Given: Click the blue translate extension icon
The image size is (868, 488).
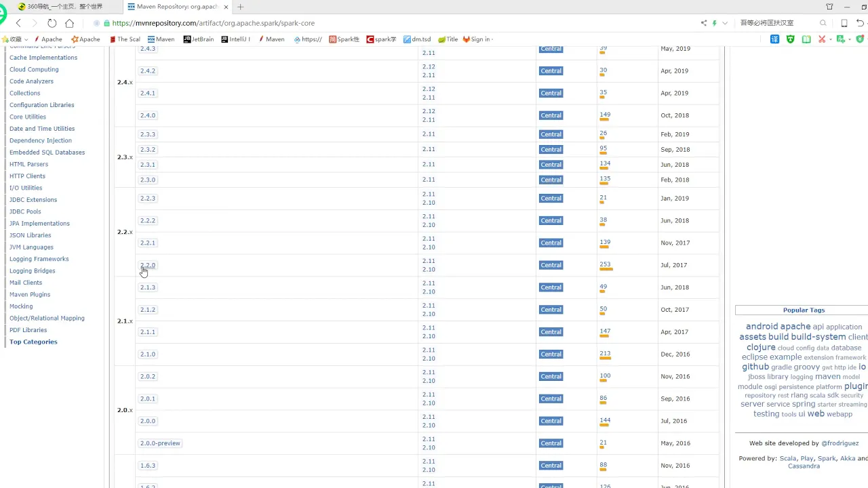Looking at the screenshot, I should click(775, 39).
